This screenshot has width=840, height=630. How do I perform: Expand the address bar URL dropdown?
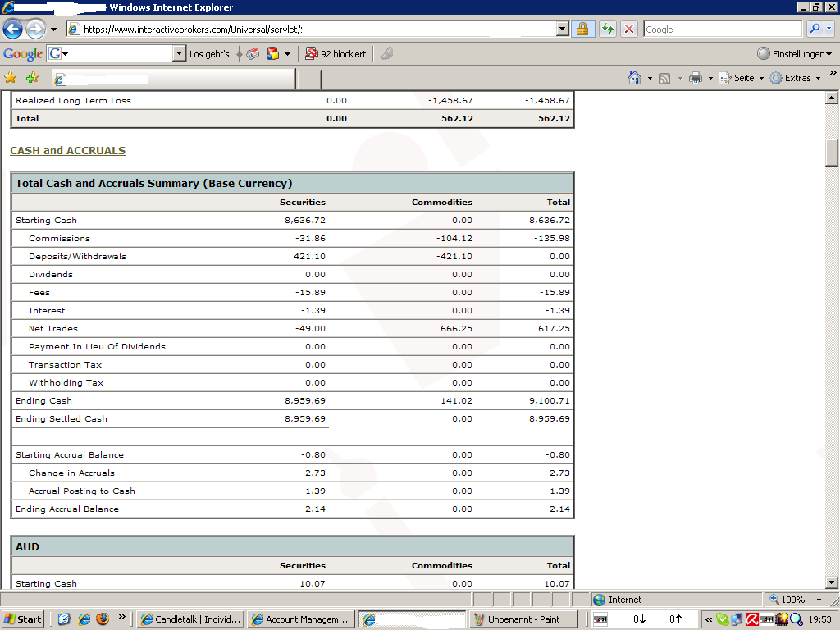tap(562, 30)
